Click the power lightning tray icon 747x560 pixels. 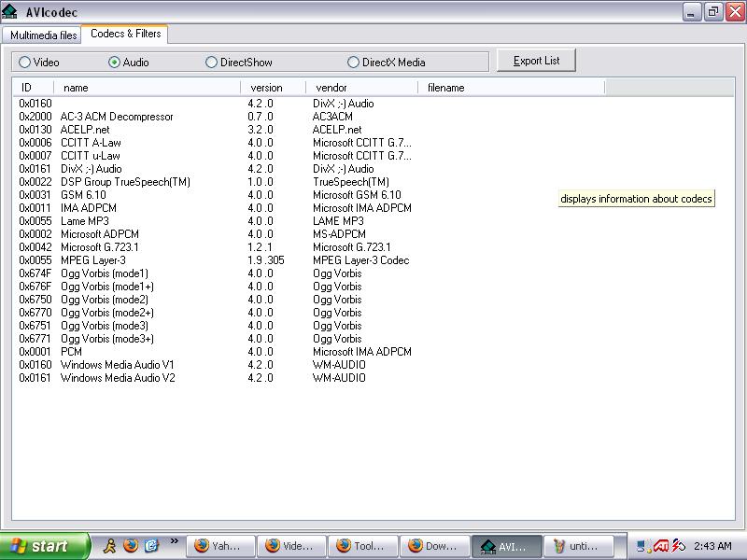point(679,546)
